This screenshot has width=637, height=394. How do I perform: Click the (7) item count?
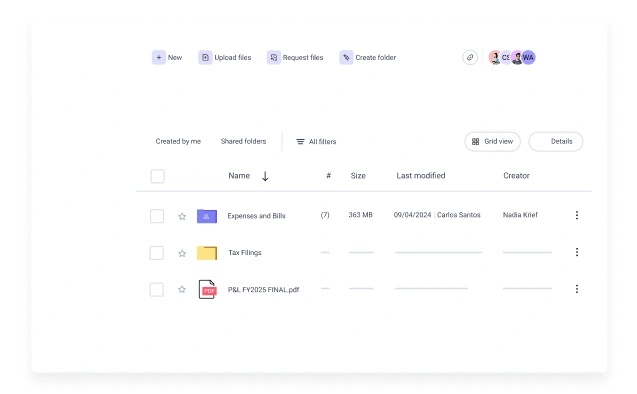tap(325, 215)
